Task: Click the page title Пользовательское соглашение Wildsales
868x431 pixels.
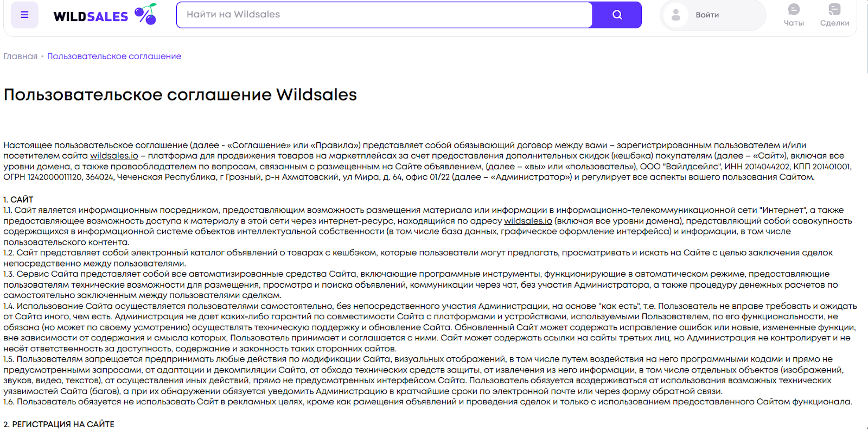Action: click(180, 94)
